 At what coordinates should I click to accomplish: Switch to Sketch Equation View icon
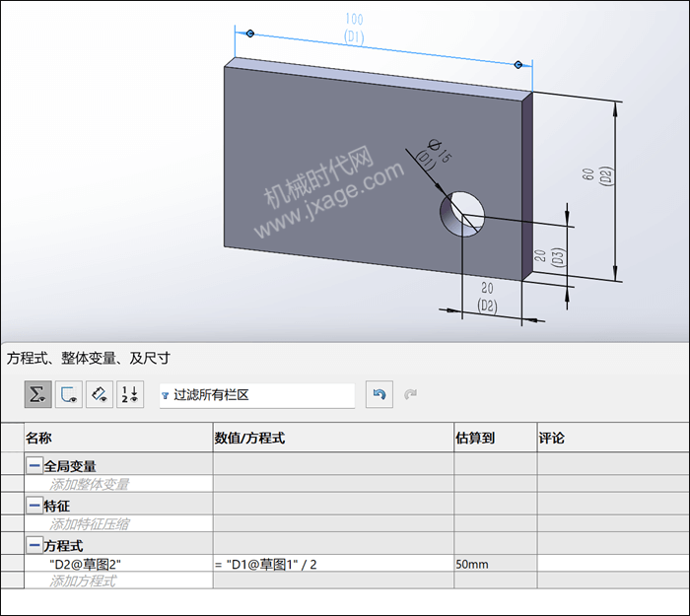[x=69, y=394]
